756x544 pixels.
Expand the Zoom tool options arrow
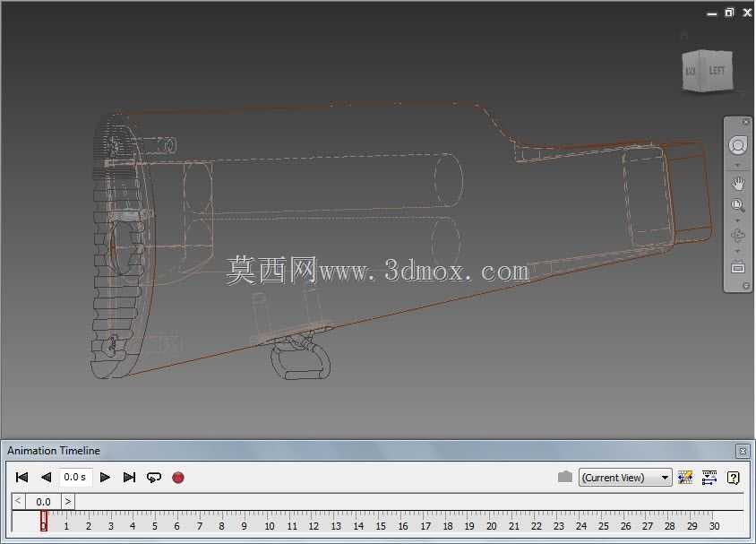point(737,220)
